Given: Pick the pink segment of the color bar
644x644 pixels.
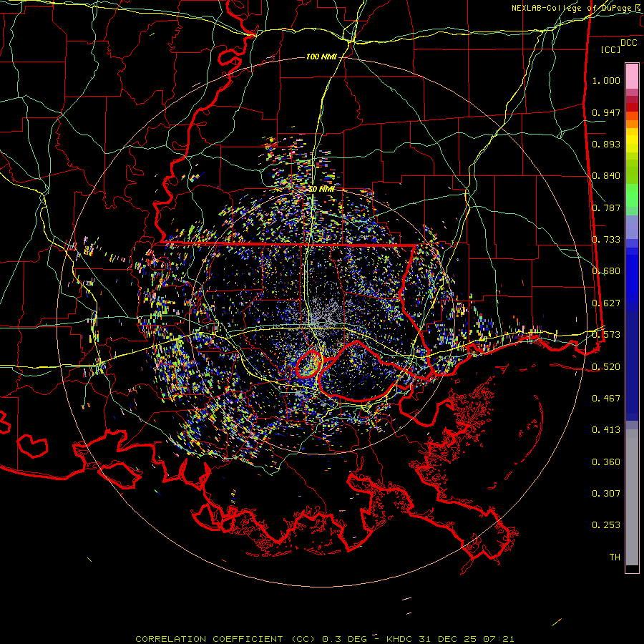Looking at the screenshot, I should coord(632,77).
